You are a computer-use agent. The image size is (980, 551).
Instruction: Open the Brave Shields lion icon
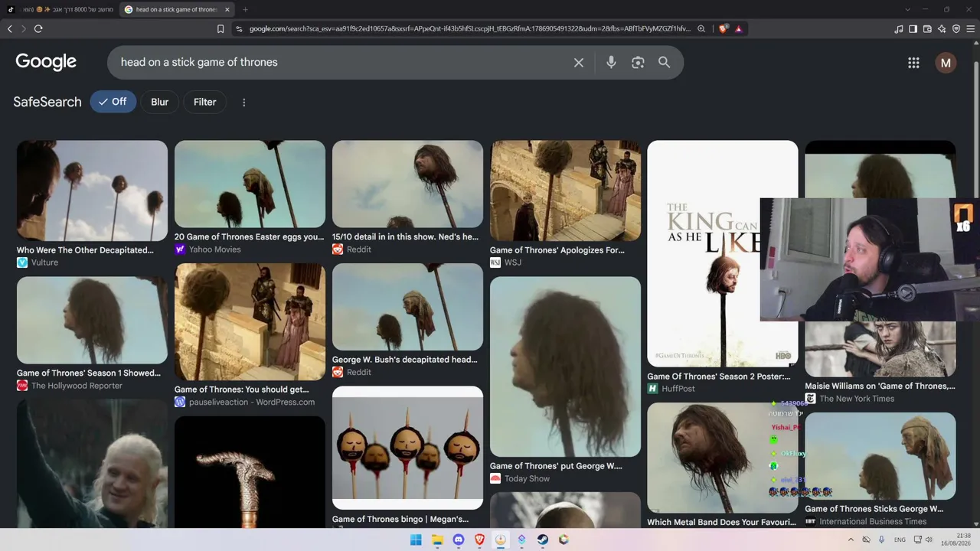724,29
